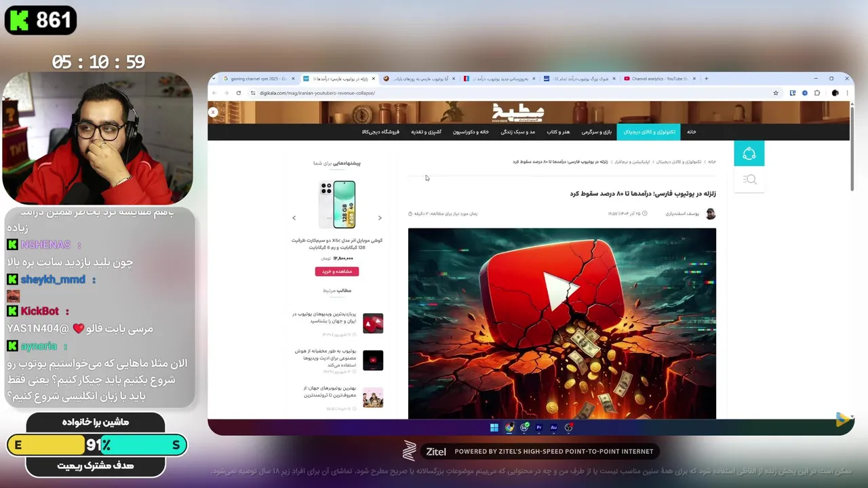Show next suggested product with right arrow
868x488 pixels.
[x=380, y=218]
